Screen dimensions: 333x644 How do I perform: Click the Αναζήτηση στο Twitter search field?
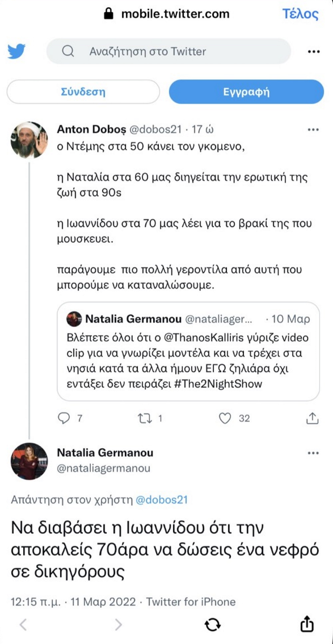pyautogui.click(x=168, y=51)
